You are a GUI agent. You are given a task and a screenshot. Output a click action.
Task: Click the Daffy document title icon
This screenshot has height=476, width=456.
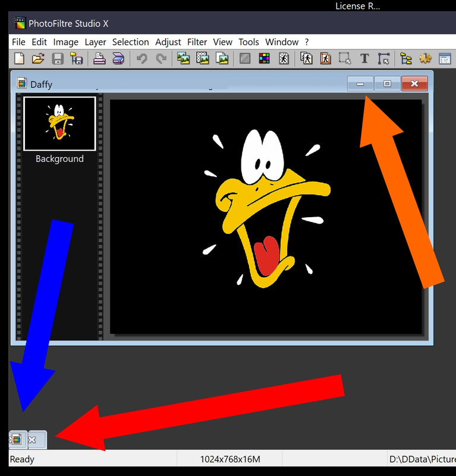pos(22,83)
